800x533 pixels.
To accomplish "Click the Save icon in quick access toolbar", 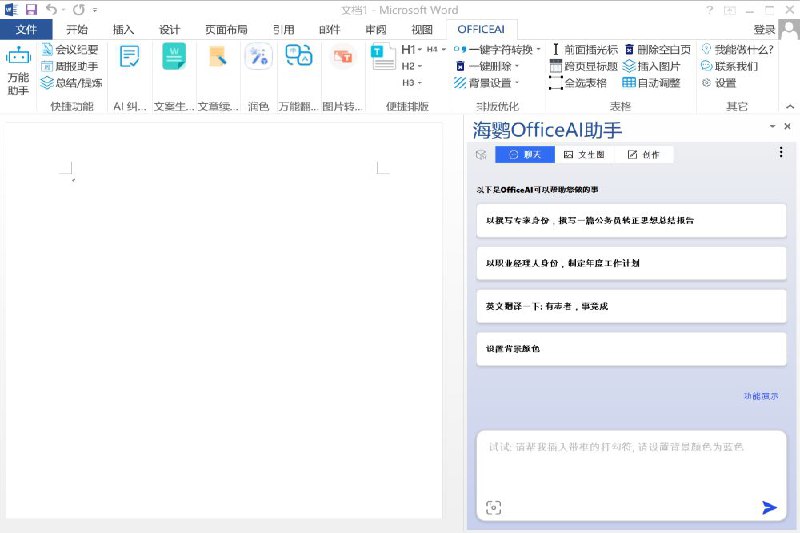I will pyautogui.click(x=31, y=9).
